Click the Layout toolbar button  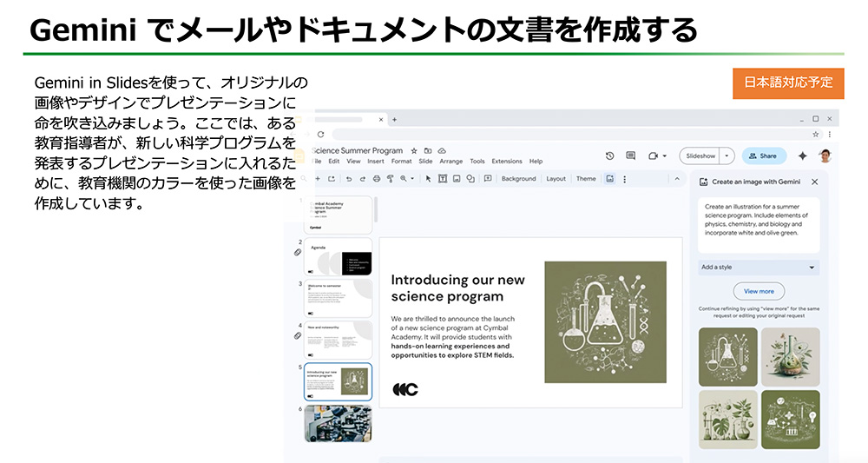[556, 179]
